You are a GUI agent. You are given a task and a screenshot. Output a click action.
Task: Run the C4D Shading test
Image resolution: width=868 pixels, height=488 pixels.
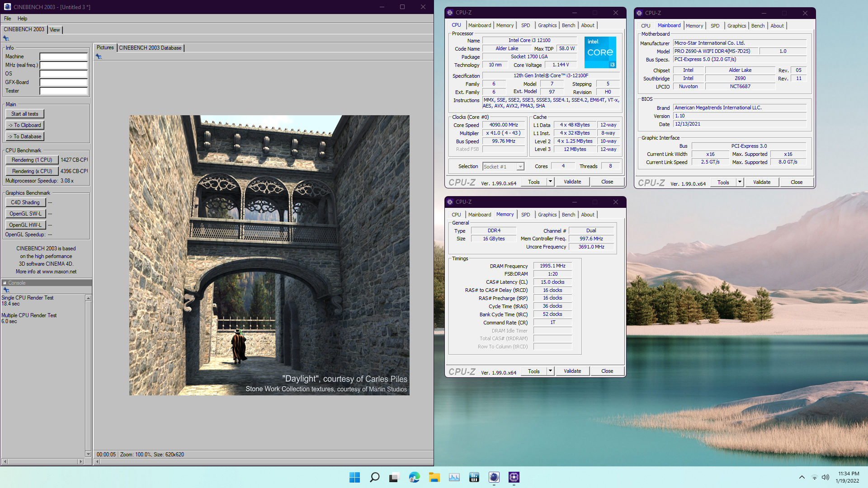pyautogui.click(x=25, y=202)
